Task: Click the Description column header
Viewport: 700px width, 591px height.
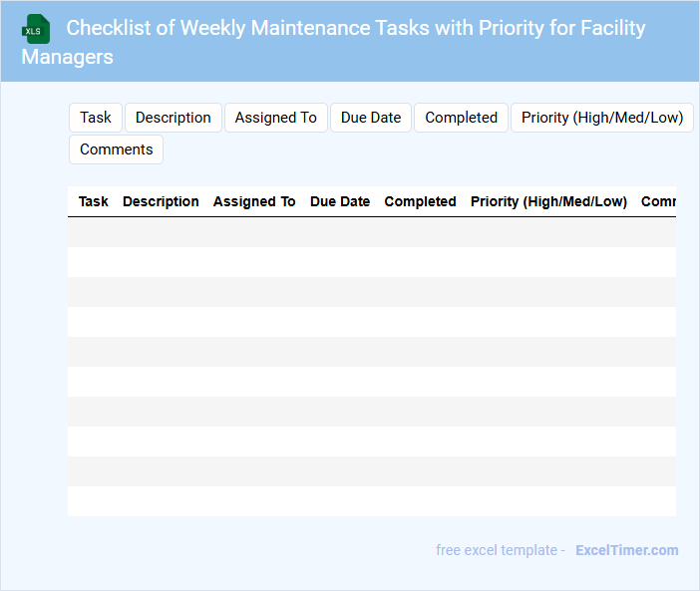Action: (161, 201)
